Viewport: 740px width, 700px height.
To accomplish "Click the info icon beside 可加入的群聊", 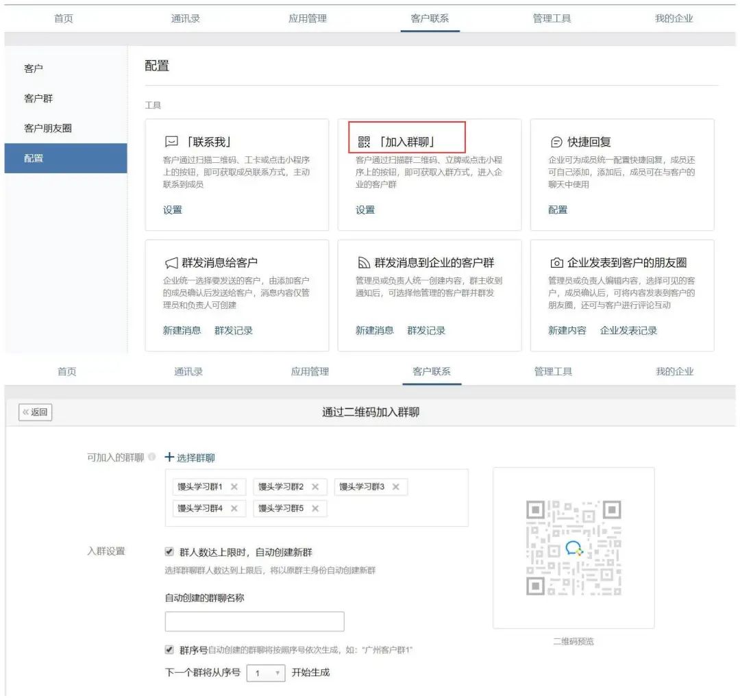I will [151, 458].
